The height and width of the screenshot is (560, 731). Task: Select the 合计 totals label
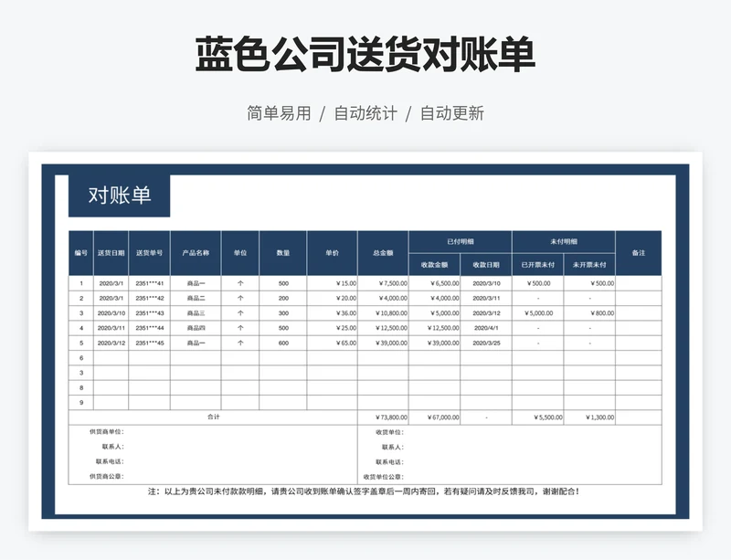213,417
